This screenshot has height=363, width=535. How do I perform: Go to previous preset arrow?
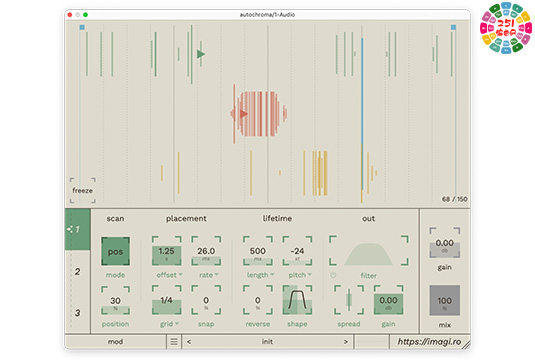[189, 342]
